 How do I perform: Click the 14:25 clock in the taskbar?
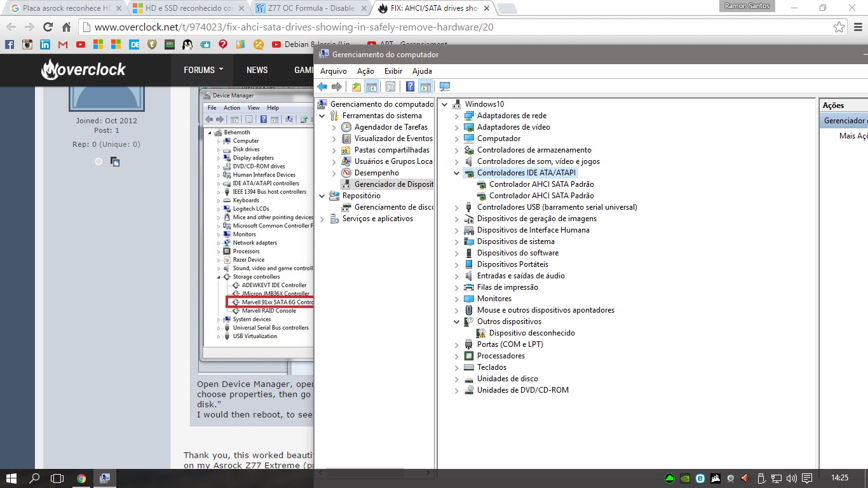point(839,478)
